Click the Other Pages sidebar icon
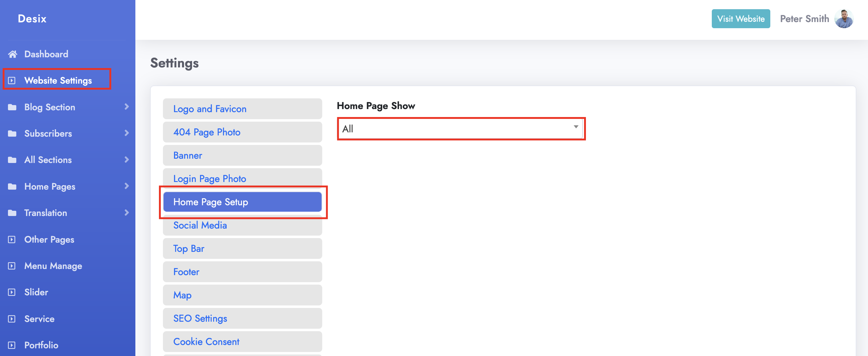This screenshot has width=868, height=356. pyautogui.click(x=12, y=239)
